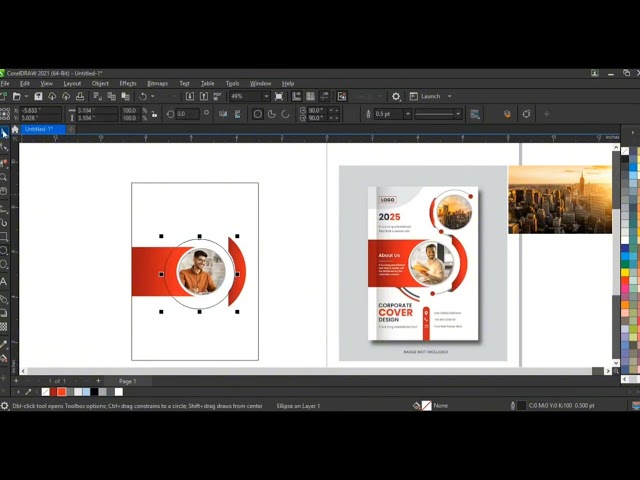Screen dimensions: 640x480
Task: Set ellipse type to Arc
Action: (285, 114)
